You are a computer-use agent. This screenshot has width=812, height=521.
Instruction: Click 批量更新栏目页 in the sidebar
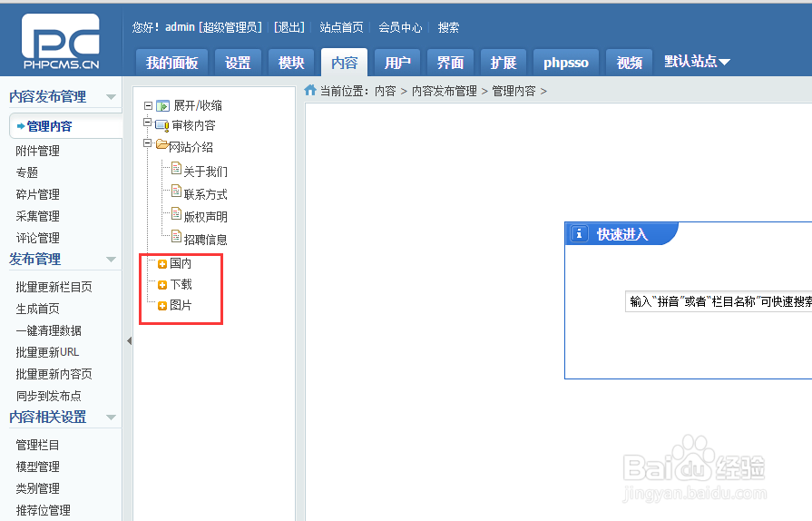click(54, 287)
